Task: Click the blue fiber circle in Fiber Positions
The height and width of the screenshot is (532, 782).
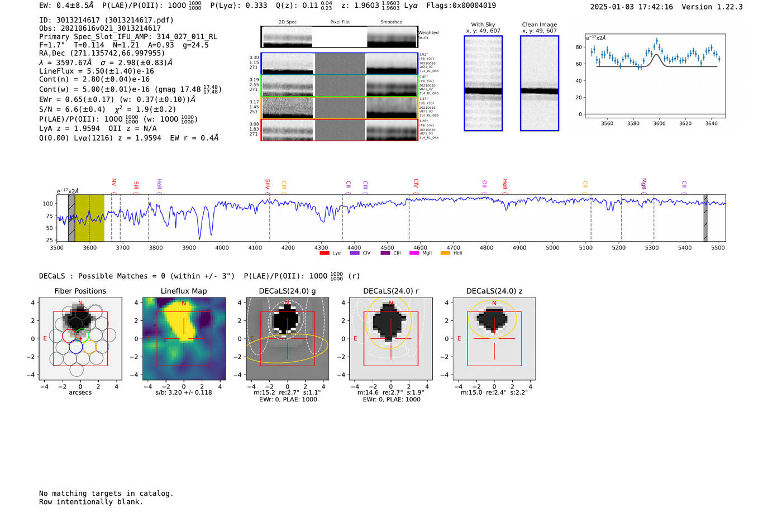Action: 76,347
